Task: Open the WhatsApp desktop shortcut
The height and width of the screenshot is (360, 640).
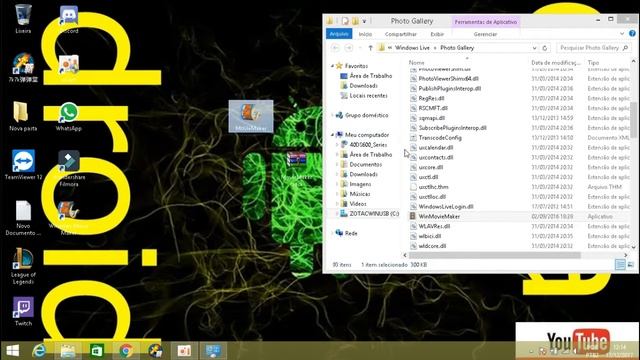Action: (x=69, y=117)
